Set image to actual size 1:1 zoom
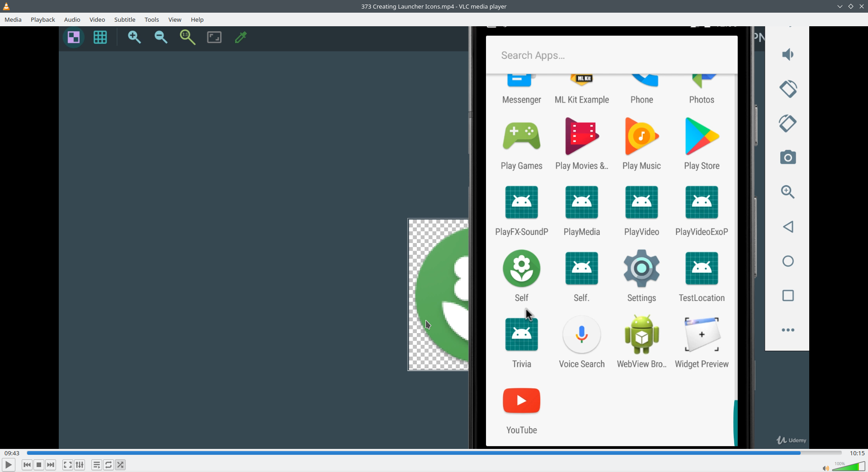 (x=188, y=37)
